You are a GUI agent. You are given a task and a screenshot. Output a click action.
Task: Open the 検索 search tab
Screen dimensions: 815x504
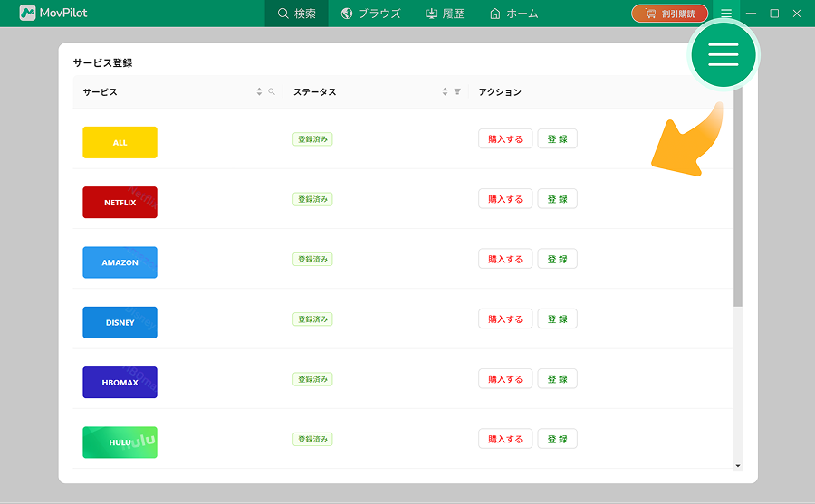[296, 14]
